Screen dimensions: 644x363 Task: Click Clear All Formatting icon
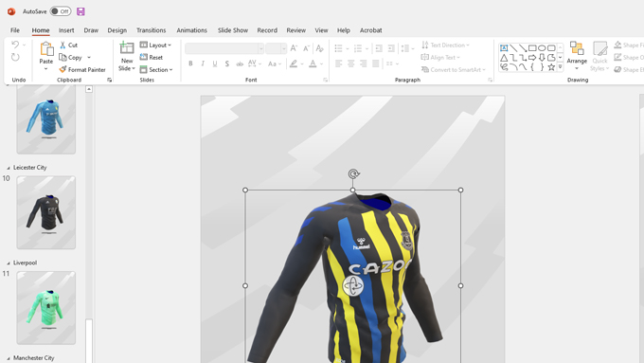coord(320,48)
